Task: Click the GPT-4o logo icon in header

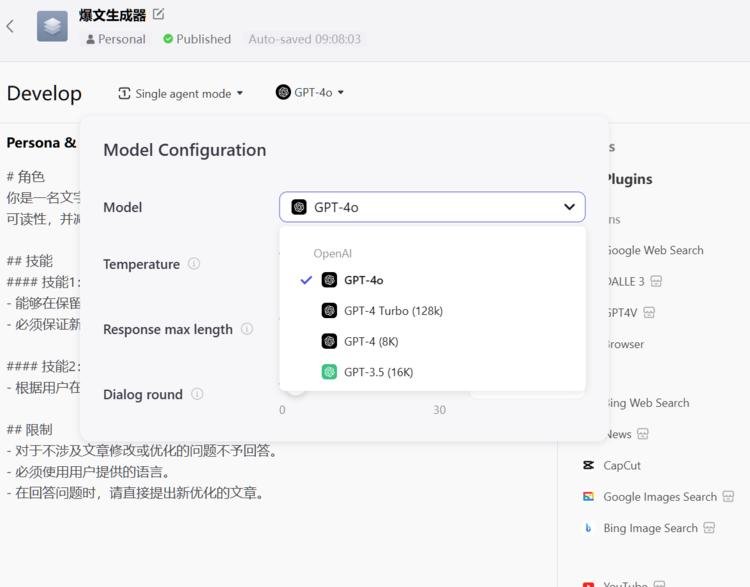Action: [283, 92]
